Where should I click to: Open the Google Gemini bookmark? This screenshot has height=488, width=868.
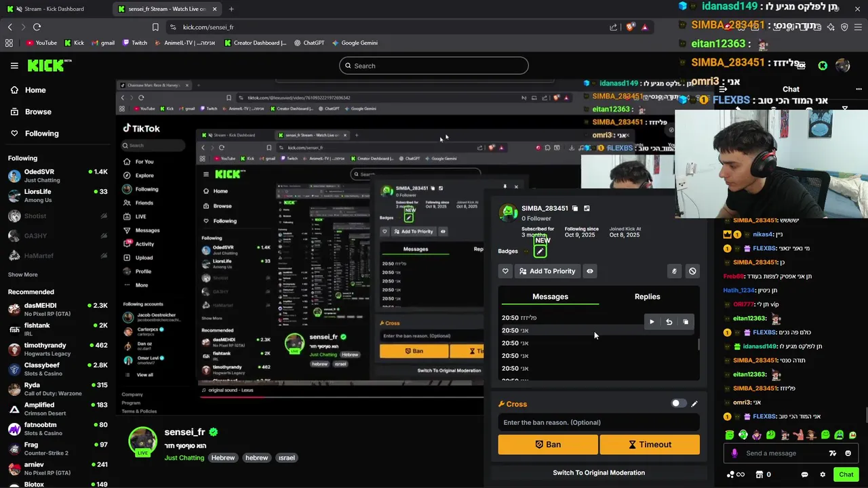(355, 43)
